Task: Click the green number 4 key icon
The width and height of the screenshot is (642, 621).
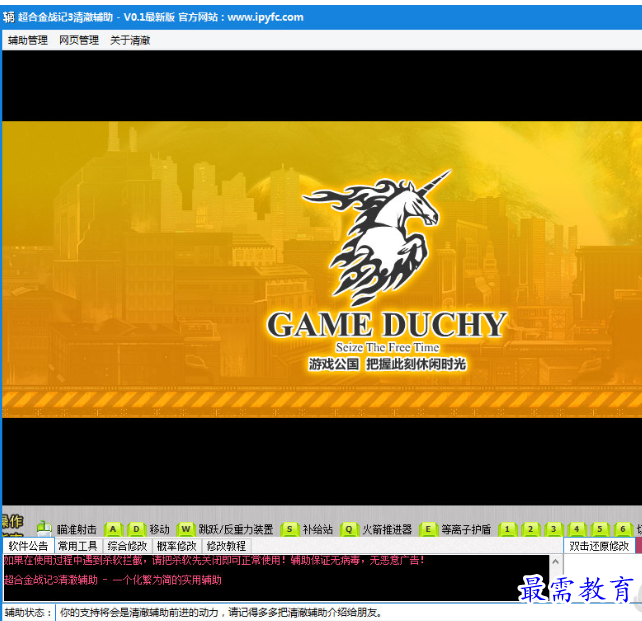Action: tap(577, 529)
